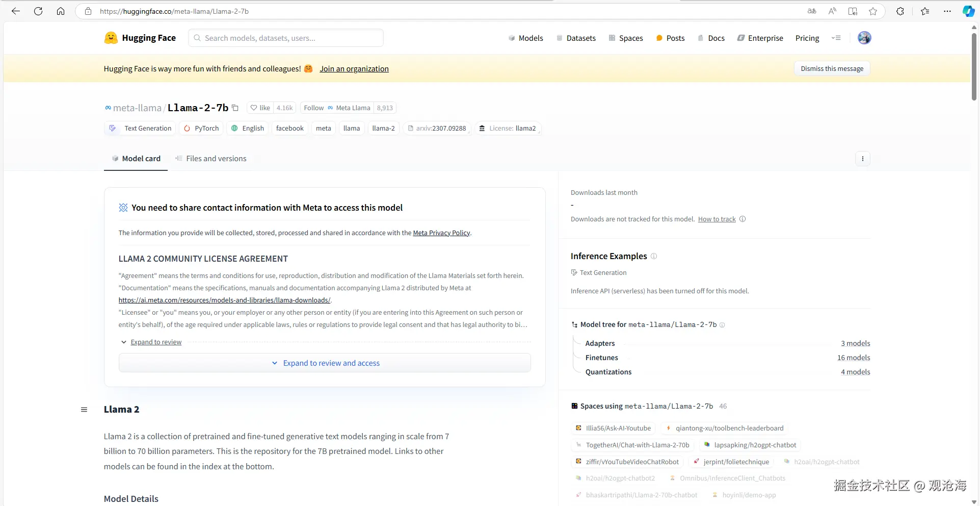
Task: Expand the license agreement to review
Action: [x=156, y=342]
